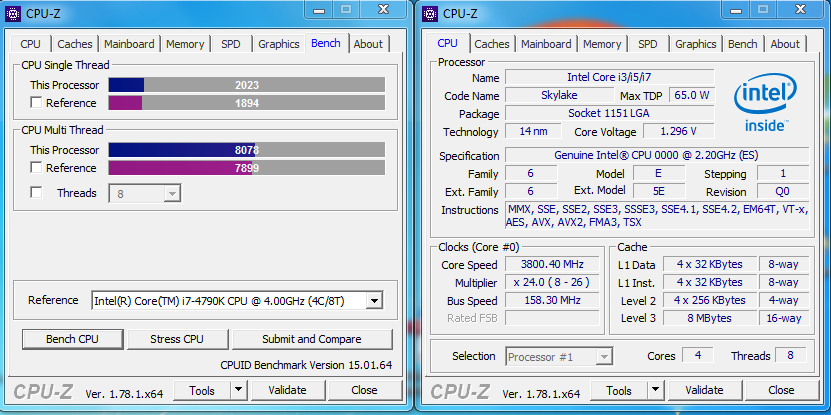
Task: Click Validate button in Bench window
Action: [x=287, y=391]
